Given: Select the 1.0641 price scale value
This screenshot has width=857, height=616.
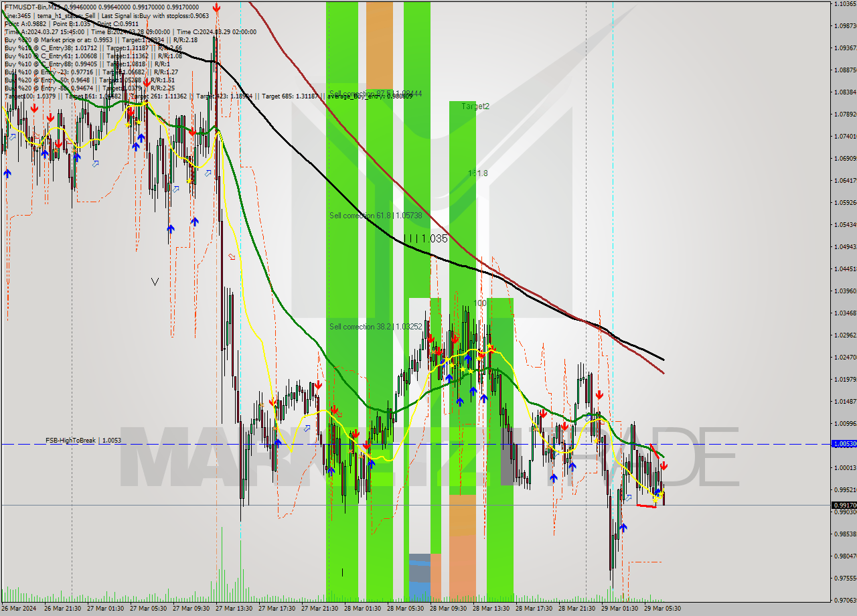Looking at the screenshot, I should coord(845,181).
